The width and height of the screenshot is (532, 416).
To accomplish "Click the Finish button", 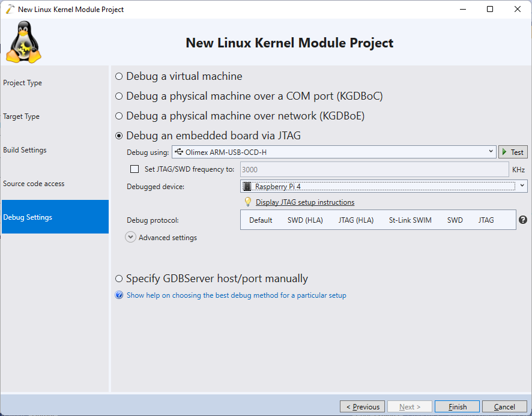I will [458, 406].
